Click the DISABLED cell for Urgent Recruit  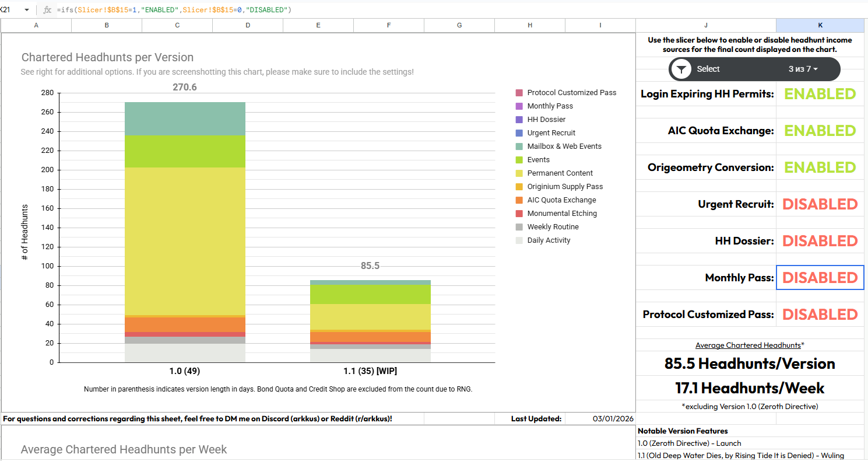click(x=820, y=204)
